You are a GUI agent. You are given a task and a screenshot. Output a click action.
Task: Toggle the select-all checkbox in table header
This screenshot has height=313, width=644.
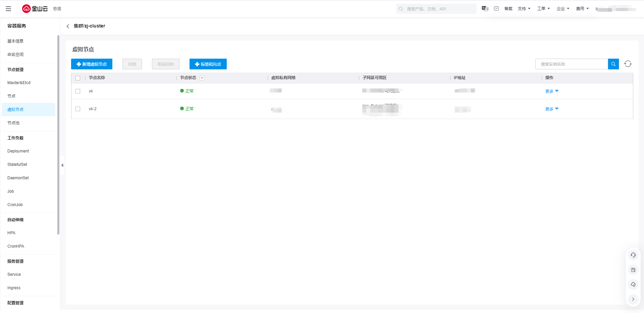[78, 78]
